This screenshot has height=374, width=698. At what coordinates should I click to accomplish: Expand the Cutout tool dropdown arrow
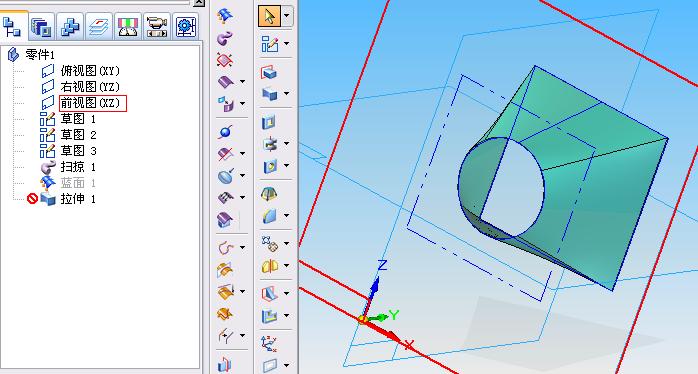point(286,94)
